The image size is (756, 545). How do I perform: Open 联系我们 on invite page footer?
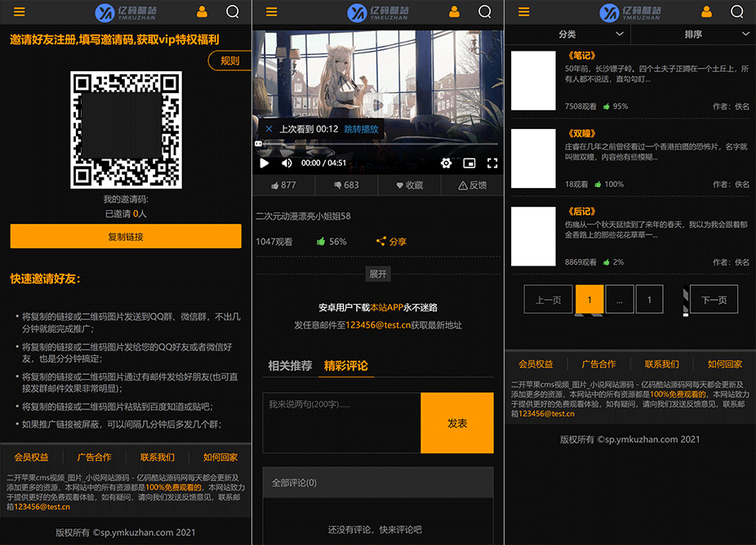tap(158, 457)
